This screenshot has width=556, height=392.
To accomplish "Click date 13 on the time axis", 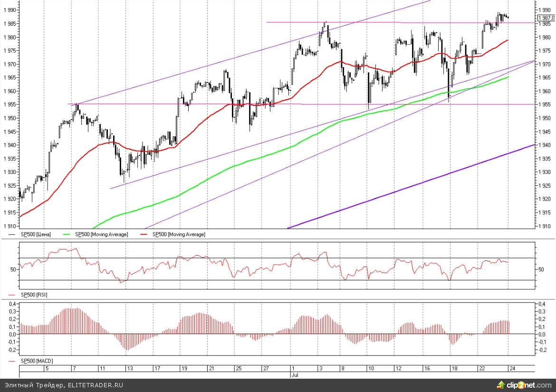I will pos(130,368).
